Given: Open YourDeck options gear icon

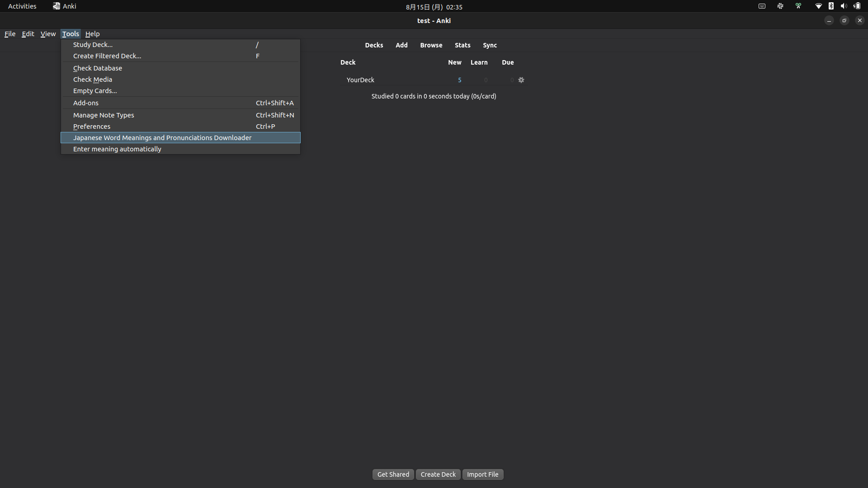Looking at the screenshot, I should (521, 80).
